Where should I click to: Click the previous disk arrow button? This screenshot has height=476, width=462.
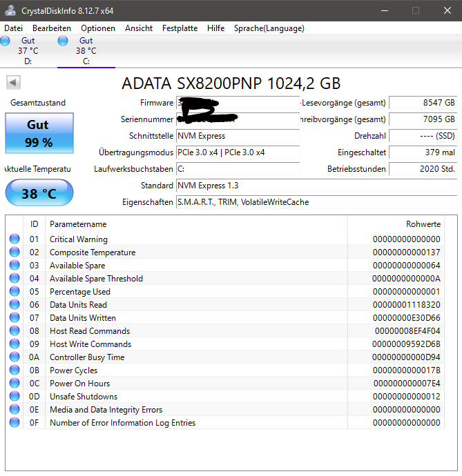click(13, 83)
